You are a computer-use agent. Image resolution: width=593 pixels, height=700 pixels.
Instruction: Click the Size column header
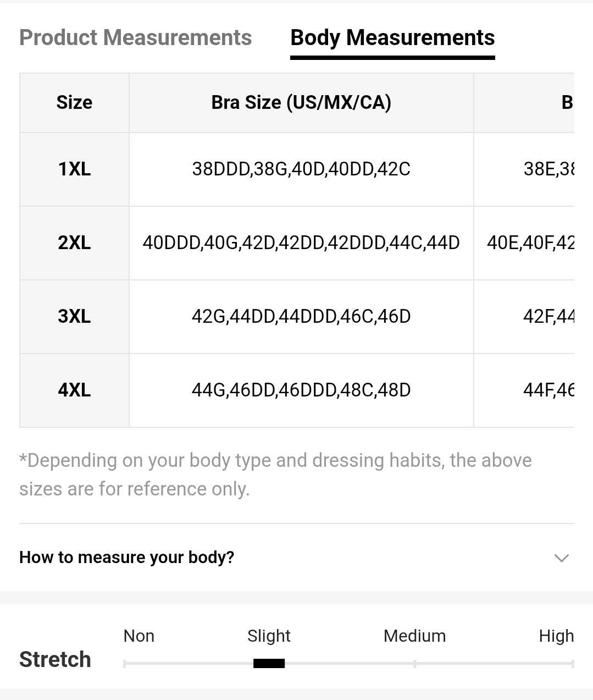coord(74,103)
